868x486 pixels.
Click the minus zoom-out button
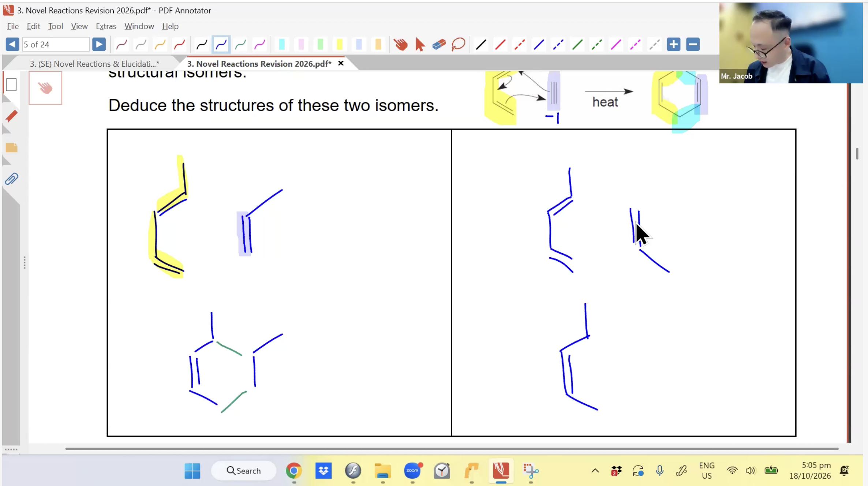[x=693, y=44]
